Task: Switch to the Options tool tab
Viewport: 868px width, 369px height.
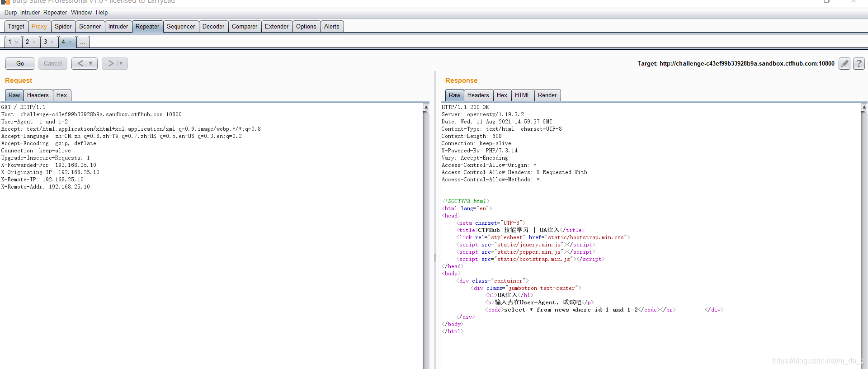Action: pos(306,27)
